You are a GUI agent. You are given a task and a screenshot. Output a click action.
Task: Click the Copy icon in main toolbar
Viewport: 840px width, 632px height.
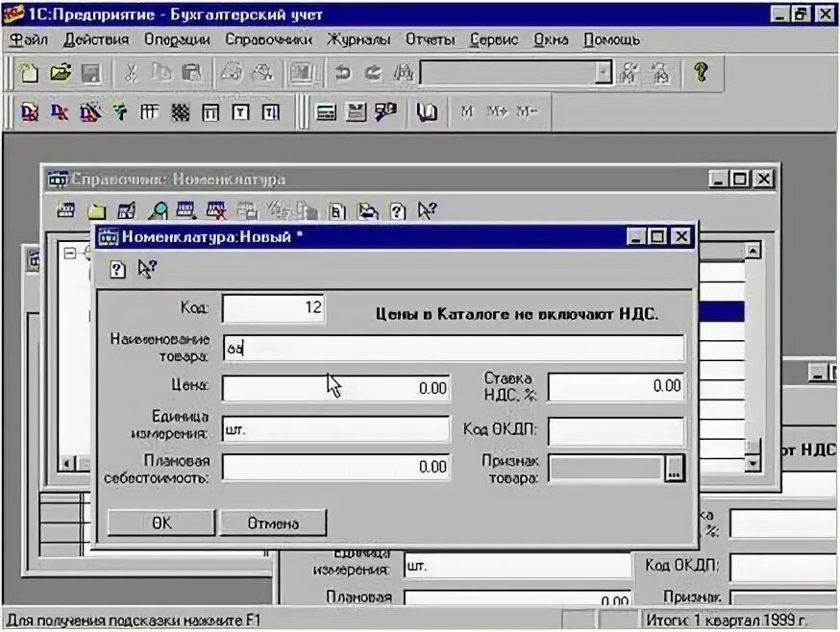pos(161,72)
